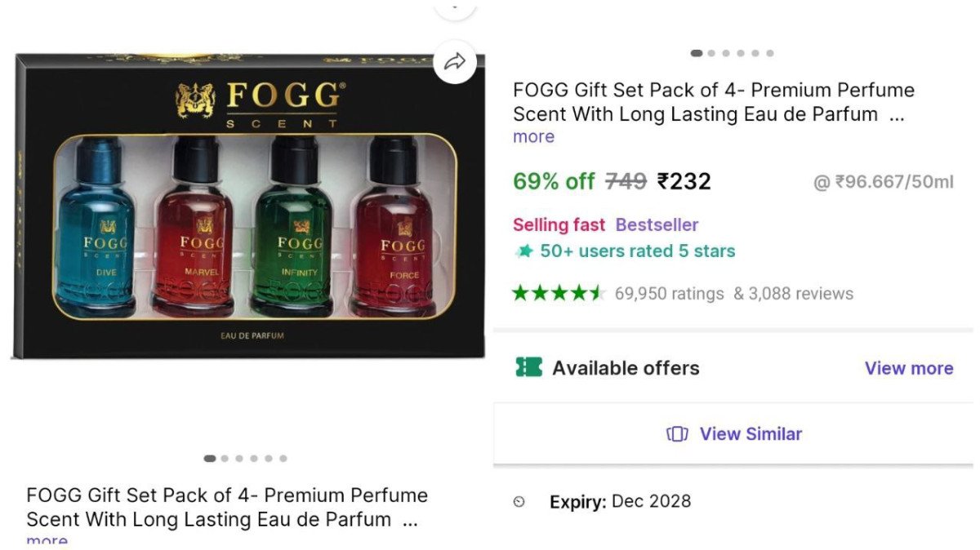Click the first green rating star
Image resolution: width=980 pixels, height=550 pixels.
coord(521,292)
